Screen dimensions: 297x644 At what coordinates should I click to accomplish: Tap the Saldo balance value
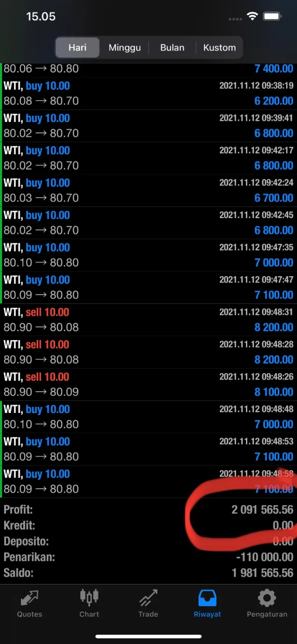pyautogui.click(x=262, y=573)
